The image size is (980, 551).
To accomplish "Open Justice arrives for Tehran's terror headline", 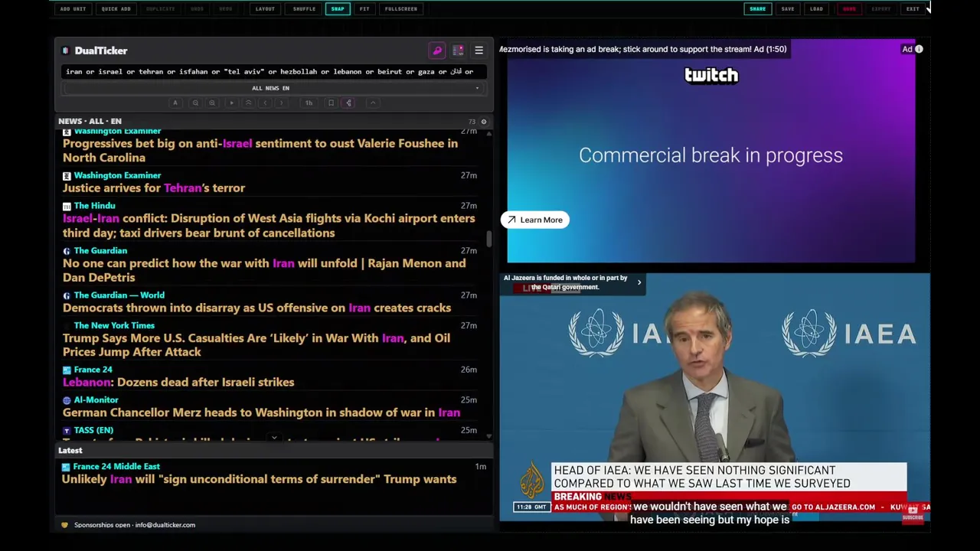I will click(154, 187).
